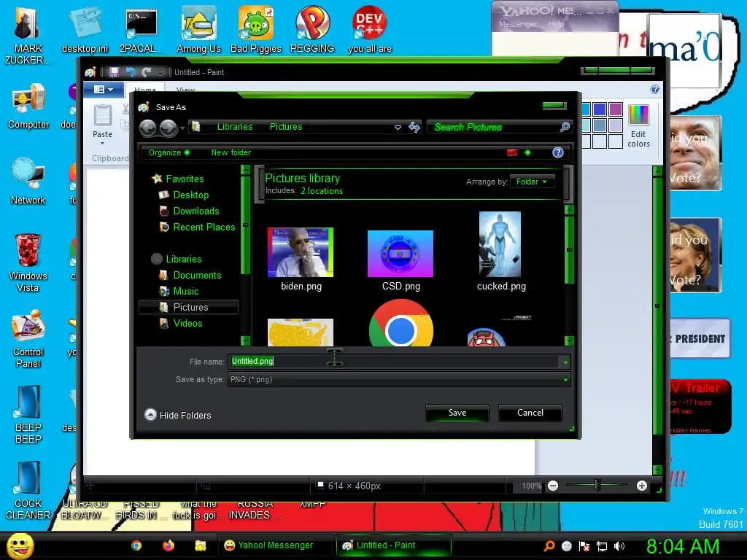
Task: Click the Search Pictures box
Action: pyautogui.click(x=494, y=127)
